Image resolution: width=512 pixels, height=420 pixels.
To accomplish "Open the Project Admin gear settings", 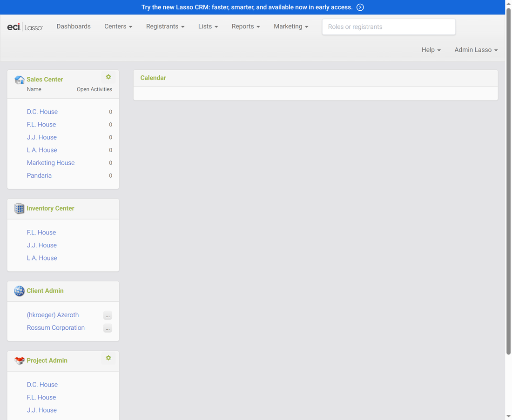I will coord(108,358).
